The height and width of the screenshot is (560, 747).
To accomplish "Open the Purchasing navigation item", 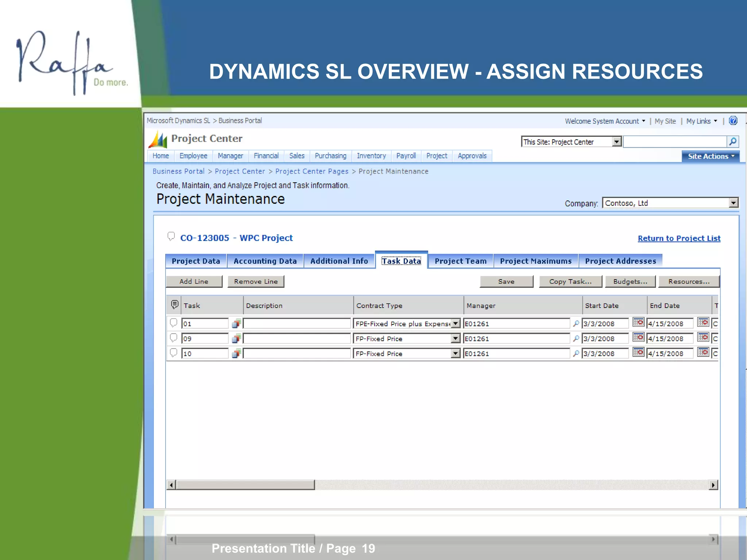I will click(x=330, y=156).
